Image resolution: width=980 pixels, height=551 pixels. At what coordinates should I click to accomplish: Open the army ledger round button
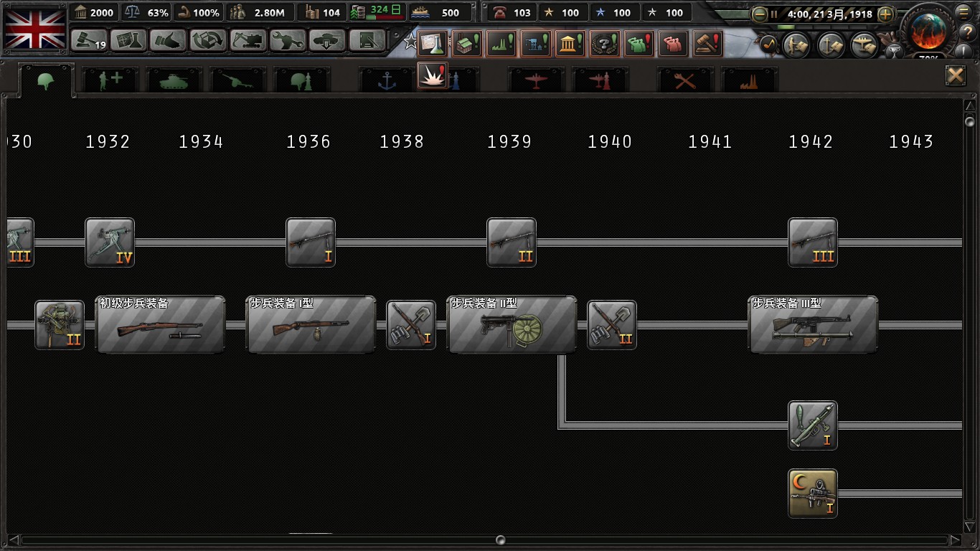(x=796, y=45)
